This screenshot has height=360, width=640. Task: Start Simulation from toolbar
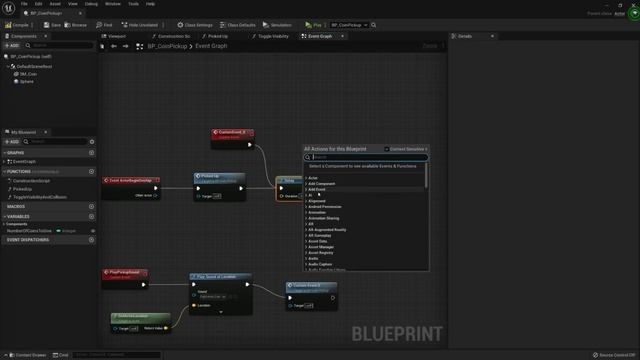[x=277, y=25]
